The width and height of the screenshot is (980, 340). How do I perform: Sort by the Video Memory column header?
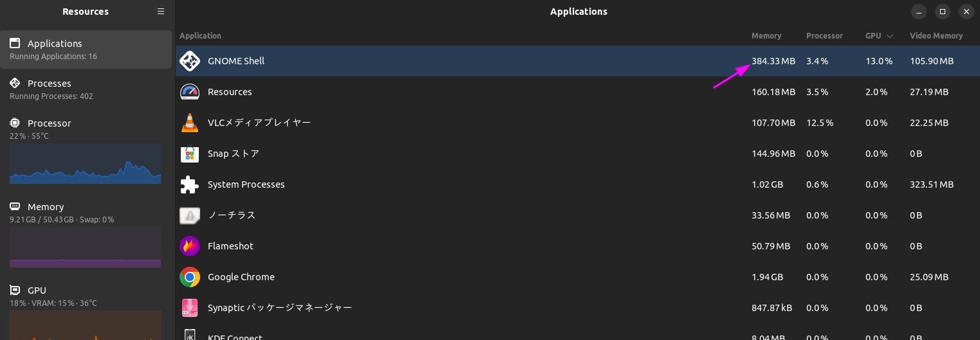(x=936, y=36)
